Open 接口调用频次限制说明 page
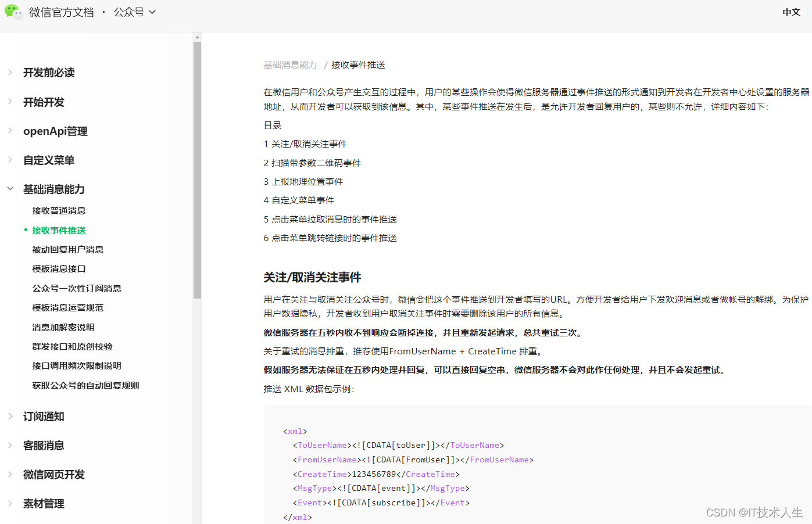Image resolution: width=812 pixels, height=524 pixels. [77, 366]
